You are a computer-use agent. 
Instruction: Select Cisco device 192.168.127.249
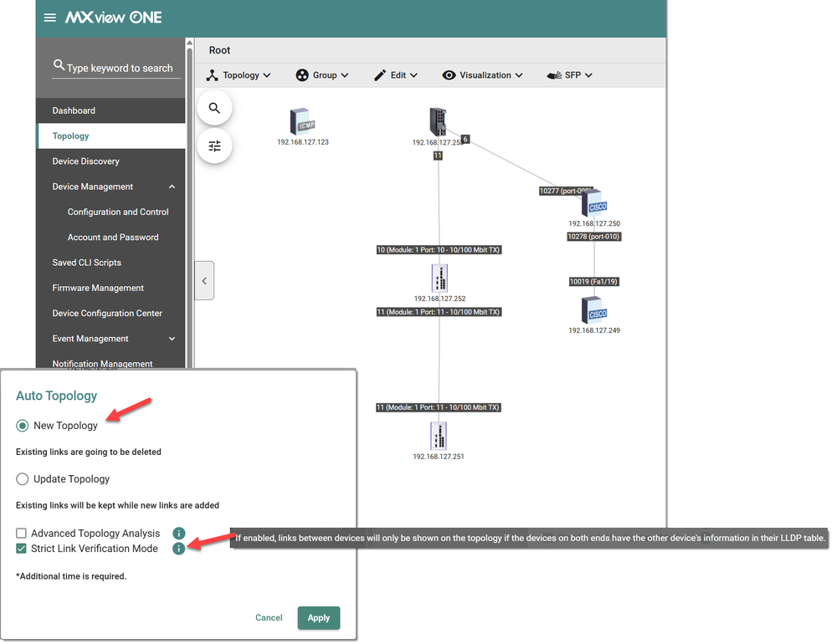click(x=594, y=310)
